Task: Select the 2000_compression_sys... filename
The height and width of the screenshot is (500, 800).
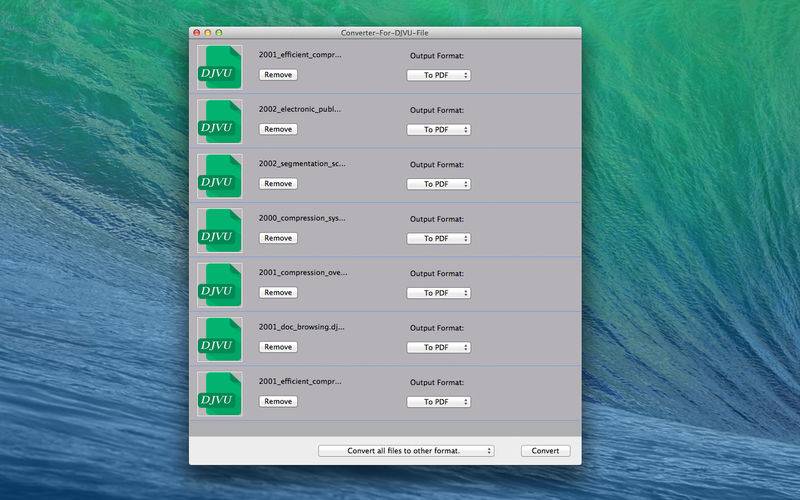Action: (302, 218)
